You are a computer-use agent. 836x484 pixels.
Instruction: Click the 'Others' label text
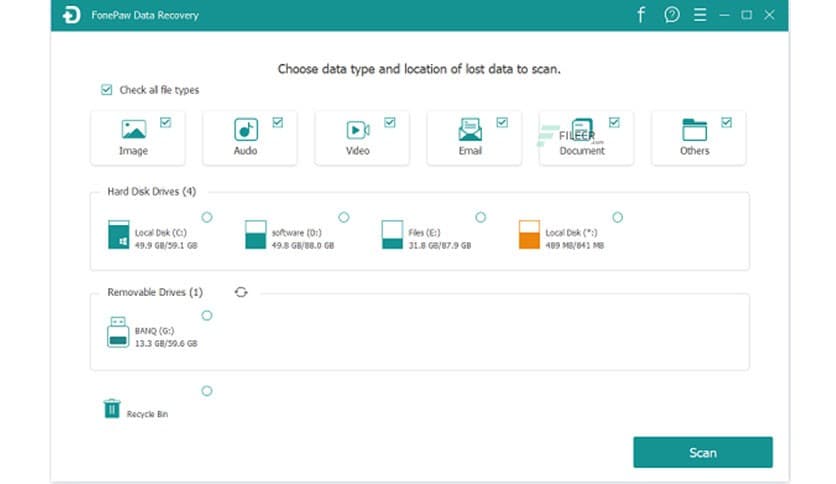(x=695, y=151)
